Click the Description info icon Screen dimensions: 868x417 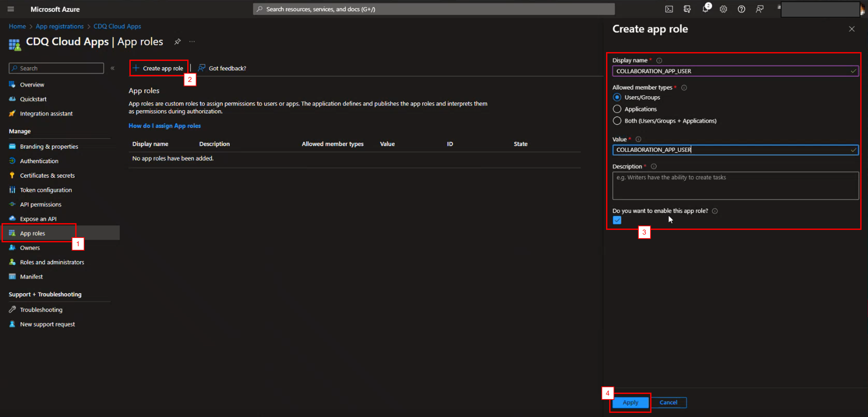click(x=654, y=166)
